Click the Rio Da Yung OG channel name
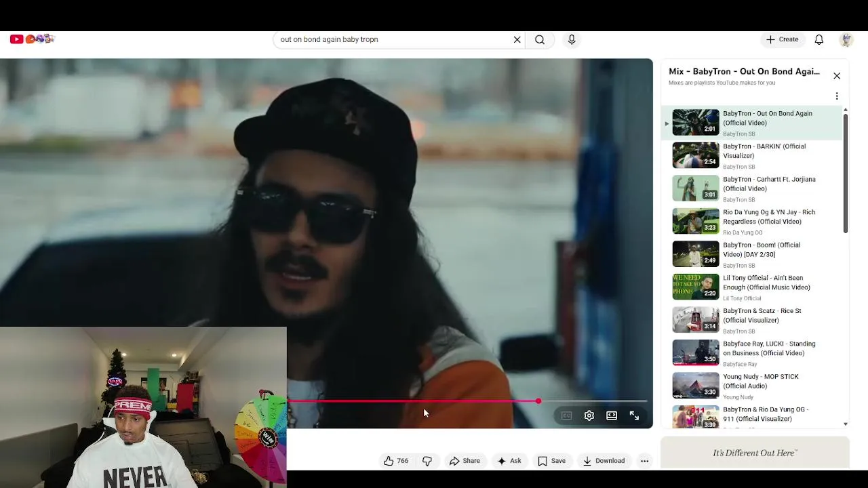868x488 pixels. (743, 232)
